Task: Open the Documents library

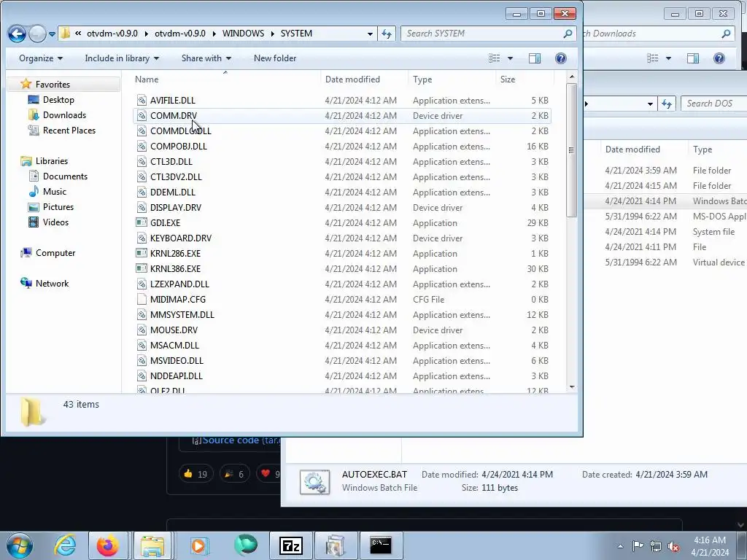Action: tap(65, 176)
